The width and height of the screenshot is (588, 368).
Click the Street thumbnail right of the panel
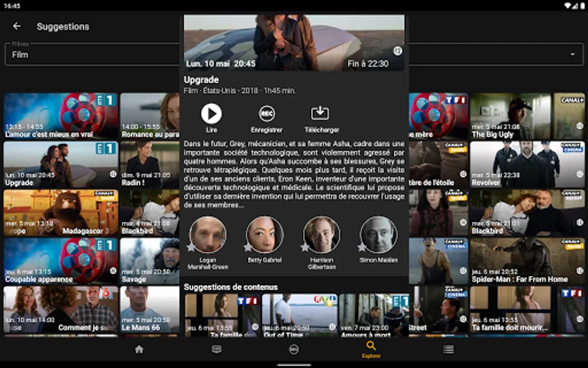439,309
